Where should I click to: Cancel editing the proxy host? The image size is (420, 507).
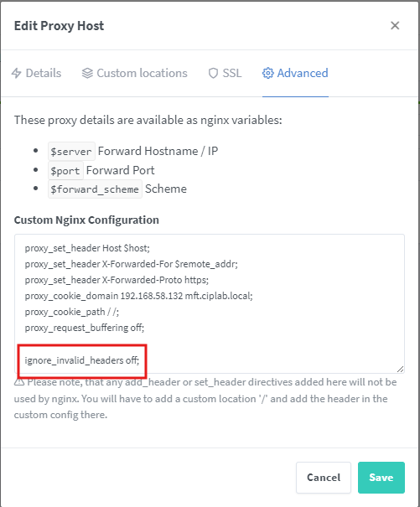pyautogui.click(x=324, y=478)
